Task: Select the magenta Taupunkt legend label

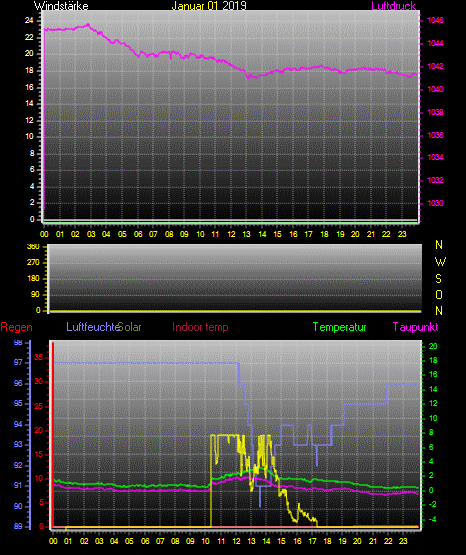Action: (415, 327)
